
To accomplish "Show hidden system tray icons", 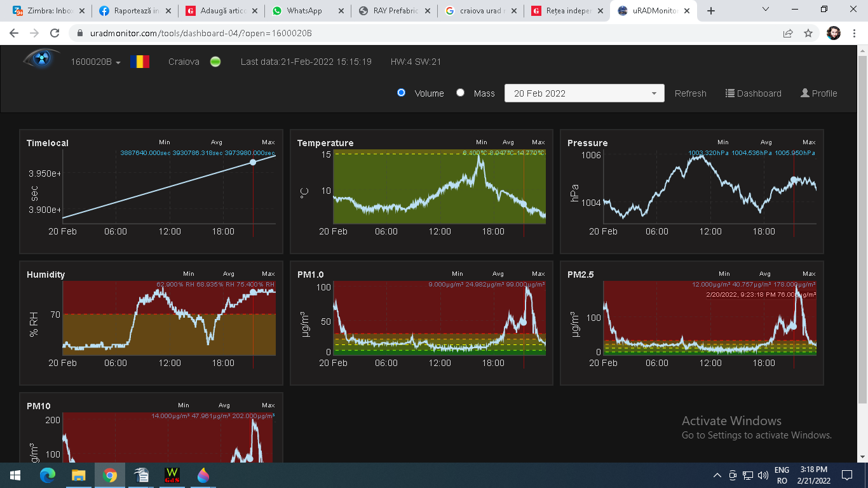I will tap(717, 475).
